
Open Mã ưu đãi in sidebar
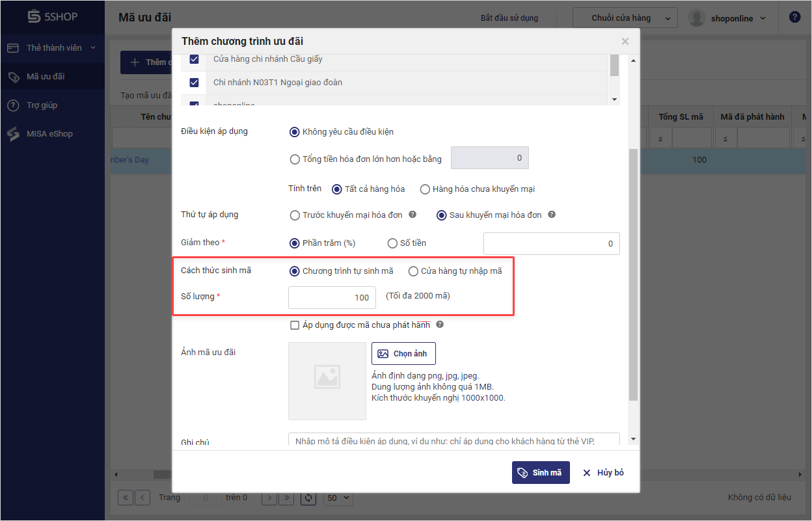52,77
